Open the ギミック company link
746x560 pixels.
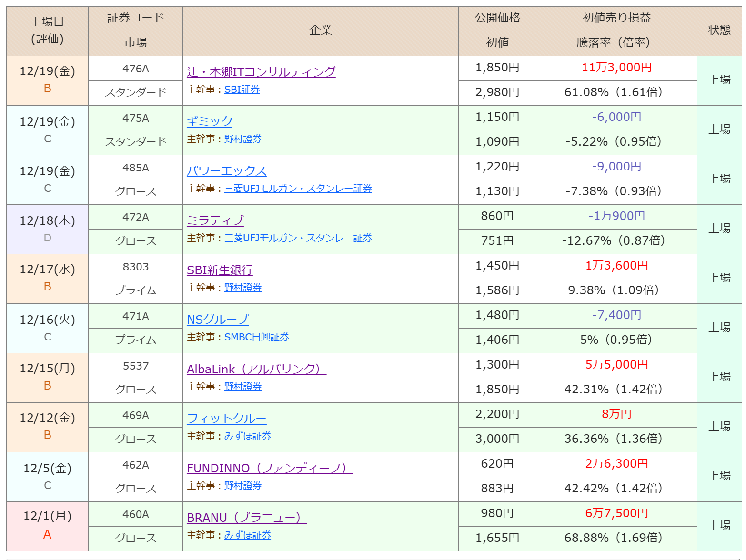pyautogui.click(x=210, y=121)
